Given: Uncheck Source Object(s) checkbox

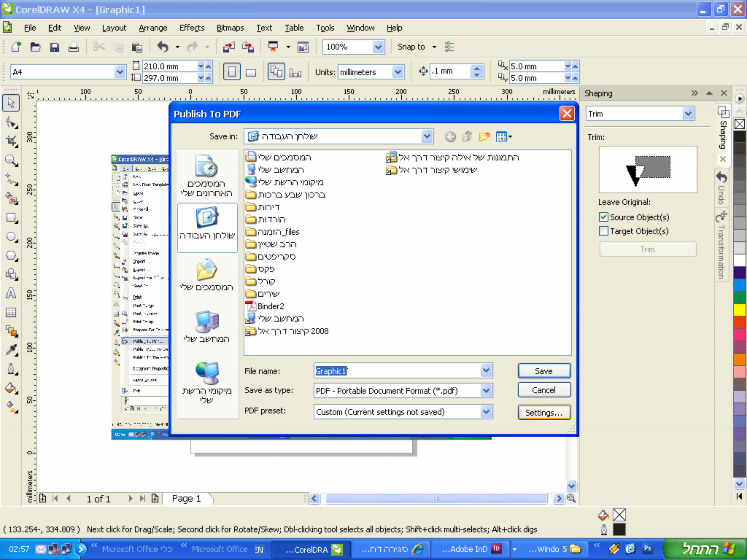Looking at the screenshot, I should click(603, 217).
